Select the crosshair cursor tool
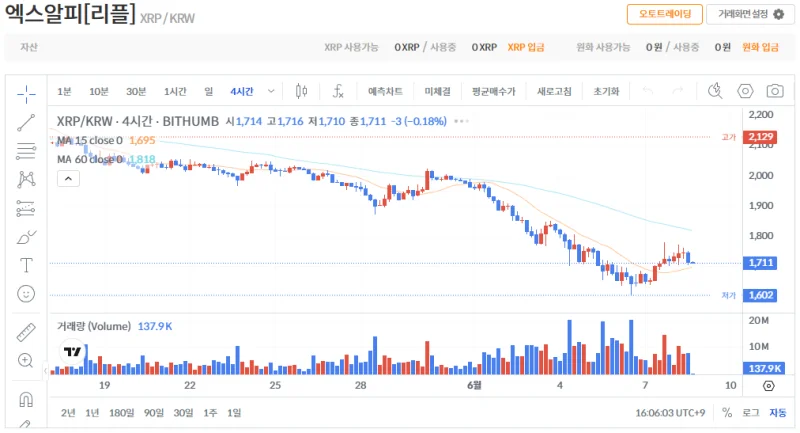Image resolution: width=800 pixels, height=433 pixels. coord(26,94)
